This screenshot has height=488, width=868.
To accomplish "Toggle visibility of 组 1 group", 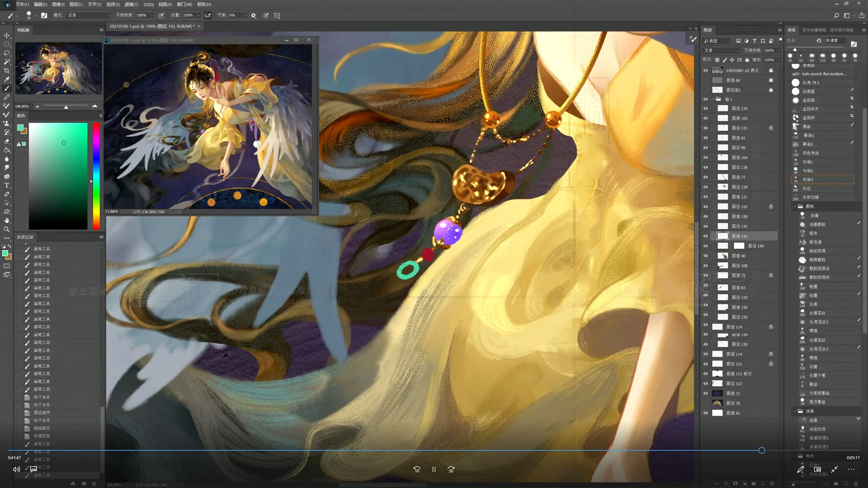I will pos(706,99).
